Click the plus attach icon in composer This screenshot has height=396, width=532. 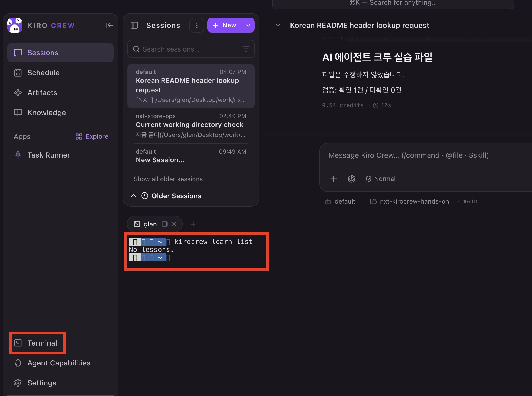(x=334, y=179)
